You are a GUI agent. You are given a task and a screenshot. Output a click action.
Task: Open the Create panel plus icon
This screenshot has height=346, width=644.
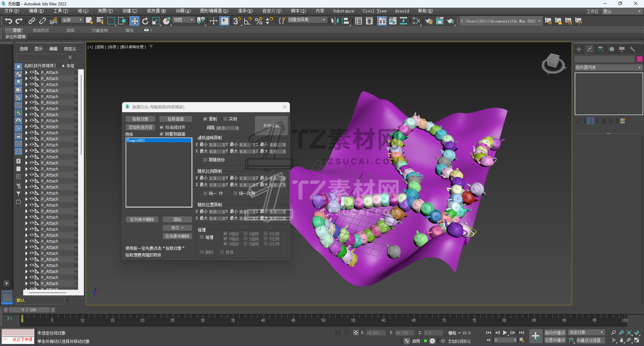coord(579,49)
